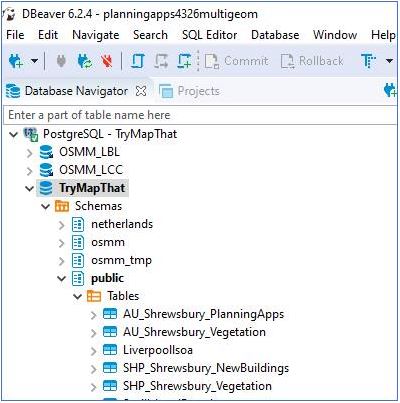Open the Database menu

tap(275, 35)
